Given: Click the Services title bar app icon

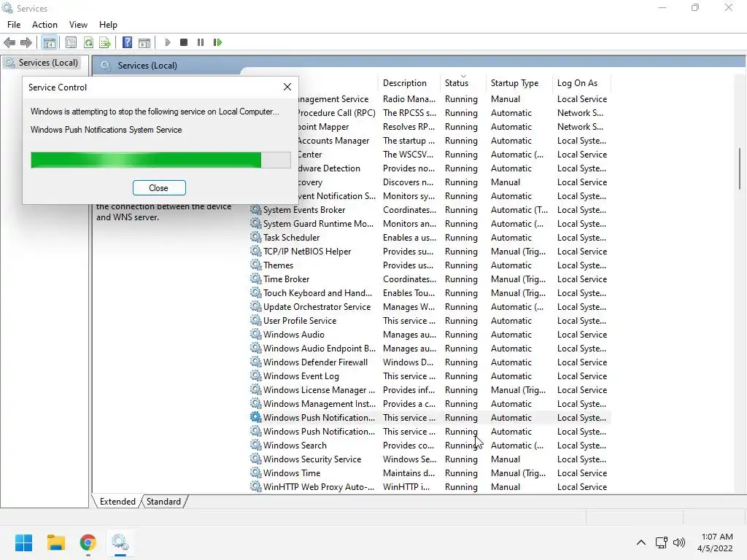Looking at the screenshot, I should pos(7,8).
